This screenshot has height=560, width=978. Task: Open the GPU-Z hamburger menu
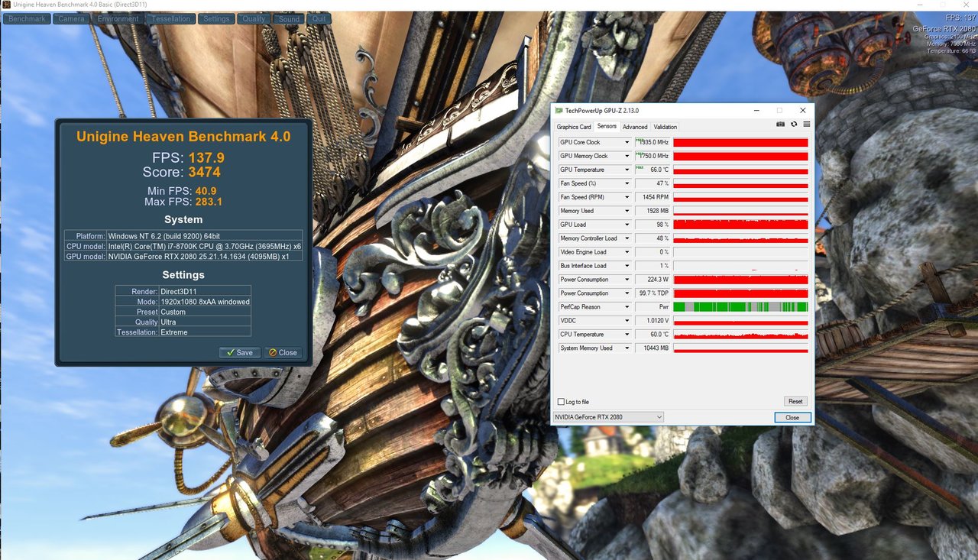[806, 124]
